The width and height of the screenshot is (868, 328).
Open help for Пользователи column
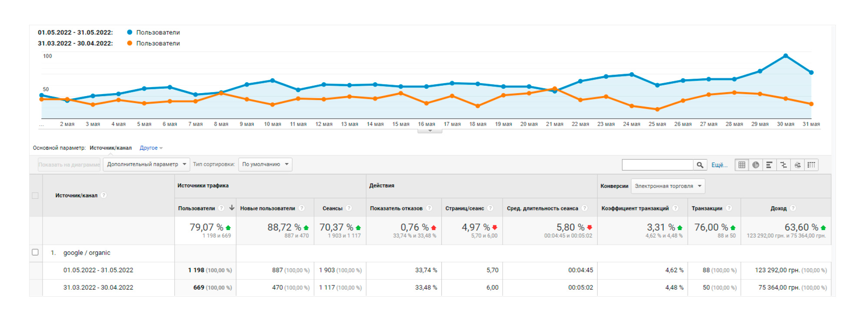(221, 208)
